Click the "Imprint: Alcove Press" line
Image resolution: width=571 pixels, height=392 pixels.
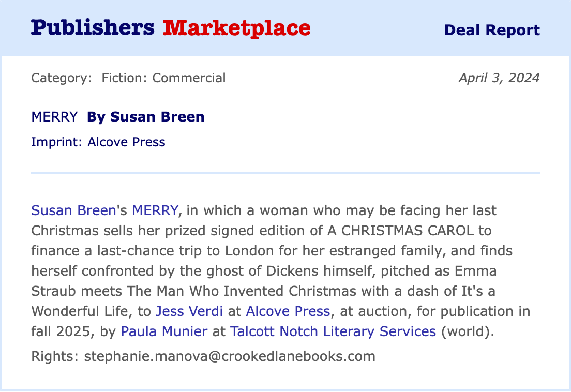[98, 142]
